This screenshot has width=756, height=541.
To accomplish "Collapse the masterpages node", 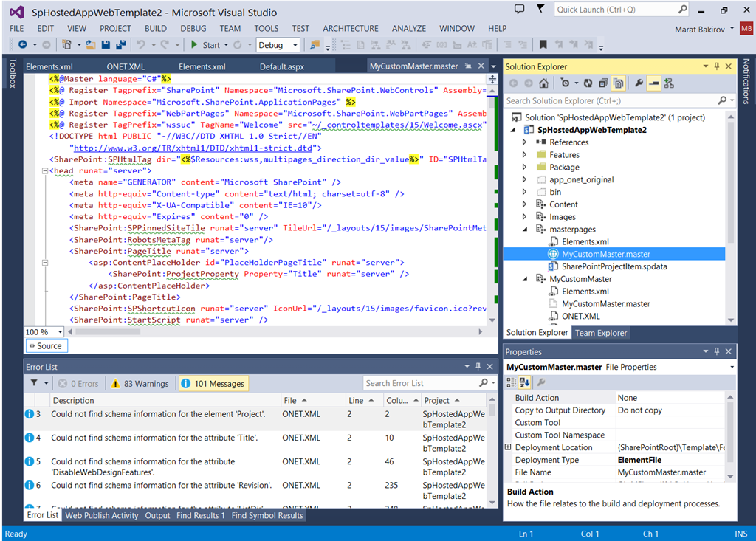I will tap(525, 230).
